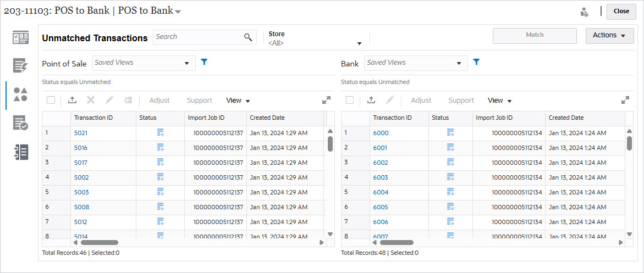This screenshot has width=644, height=273.
Task: Tick the Bank select-all checkbox
Action: [349, 101]
